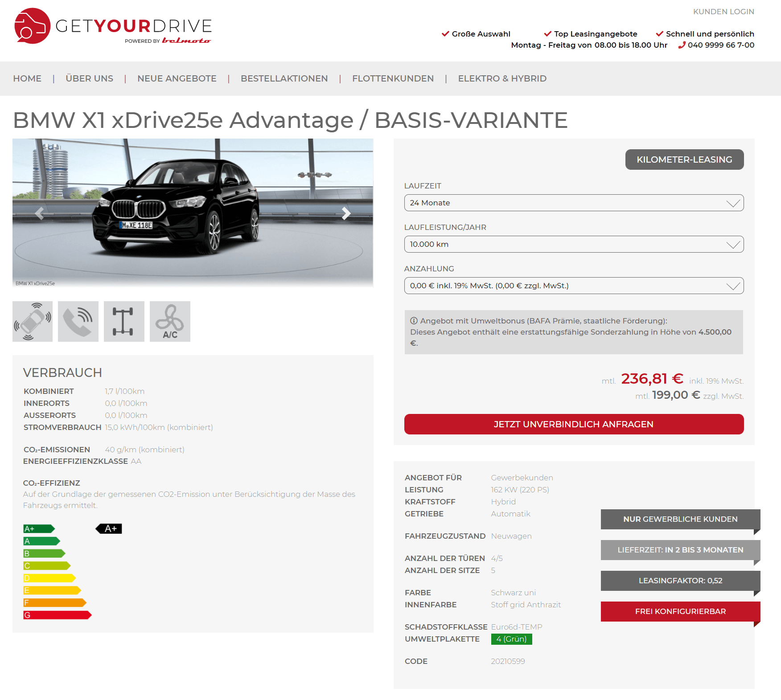This screenshot has height=700, width=781.
Task: Click the black A+ efficiency marker
Action: coord(109,528)
